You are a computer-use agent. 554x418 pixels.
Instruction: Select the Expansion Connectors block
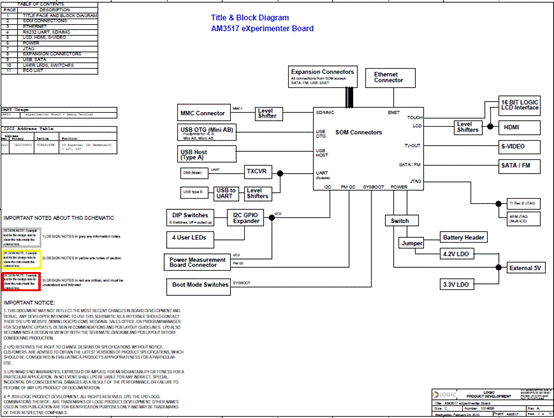(323, 76)
